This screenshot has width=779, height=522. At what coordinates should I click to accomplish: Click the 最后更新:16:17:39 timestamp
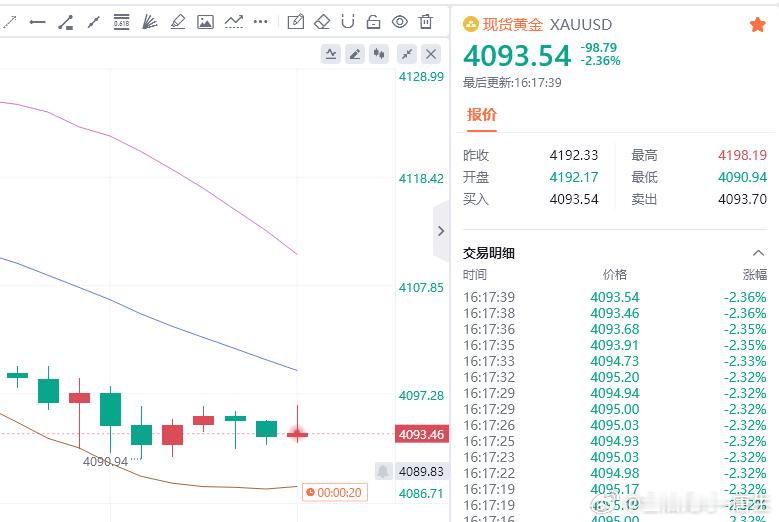pos(512,82)
